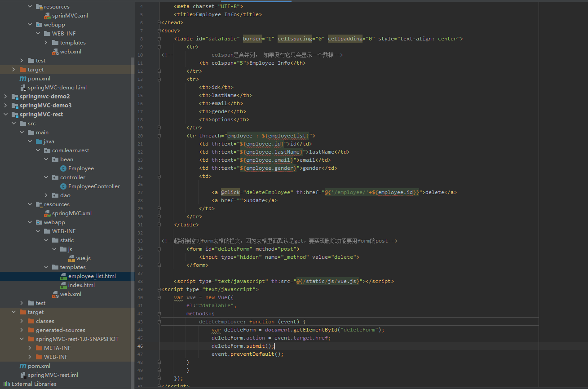588x389 pixels.
Task: Fold the body tag at line 7
Action: 159,31
